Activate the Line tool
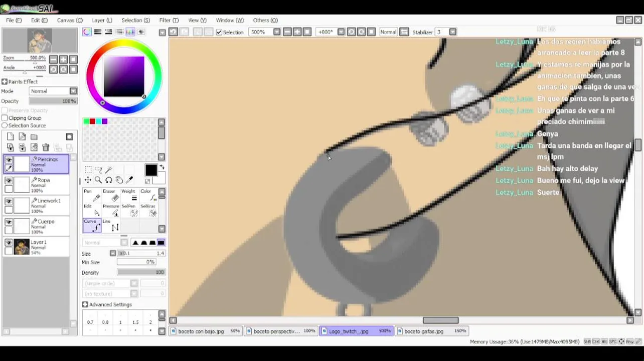 coord(110,225)
